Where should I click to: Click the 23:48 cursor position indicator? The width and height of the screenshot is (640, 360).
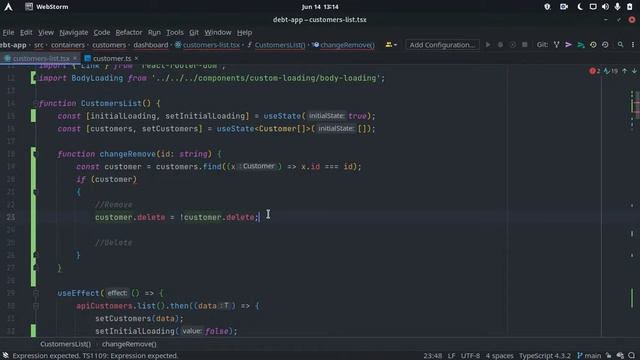point(432,356)
